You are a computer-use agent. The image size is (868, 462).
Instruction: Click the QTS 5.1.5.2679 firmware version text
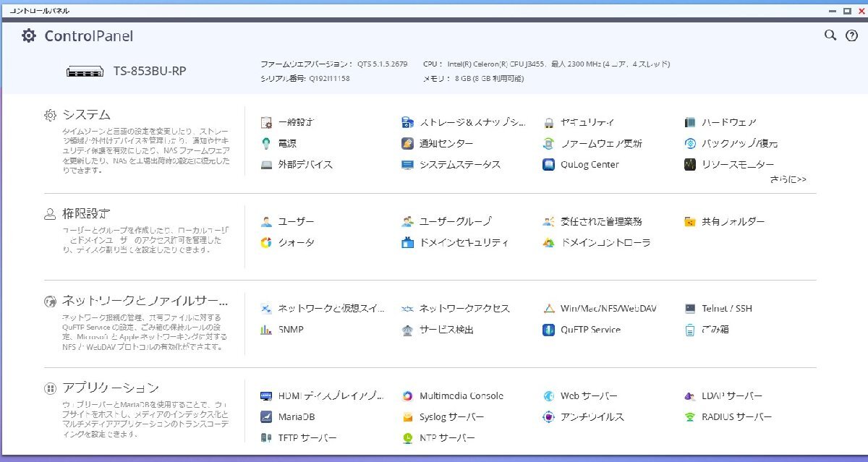coord(383,64)
